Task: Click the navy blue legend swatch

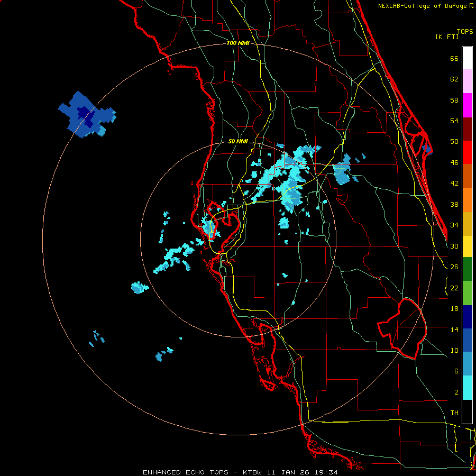Action: 467,317
